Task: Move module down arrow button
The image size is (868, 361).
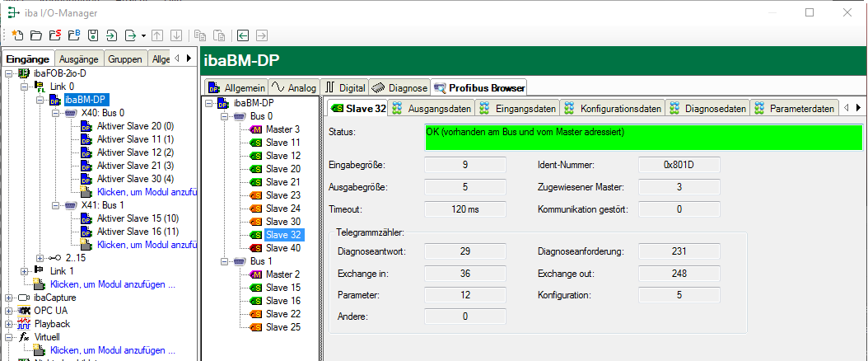Action: tap(176, 35)
